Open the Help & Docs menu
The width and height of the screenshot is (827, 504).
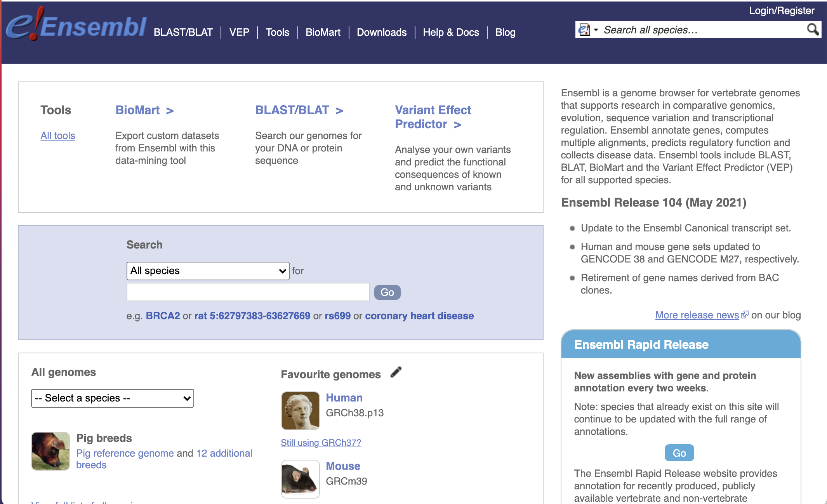450,33
